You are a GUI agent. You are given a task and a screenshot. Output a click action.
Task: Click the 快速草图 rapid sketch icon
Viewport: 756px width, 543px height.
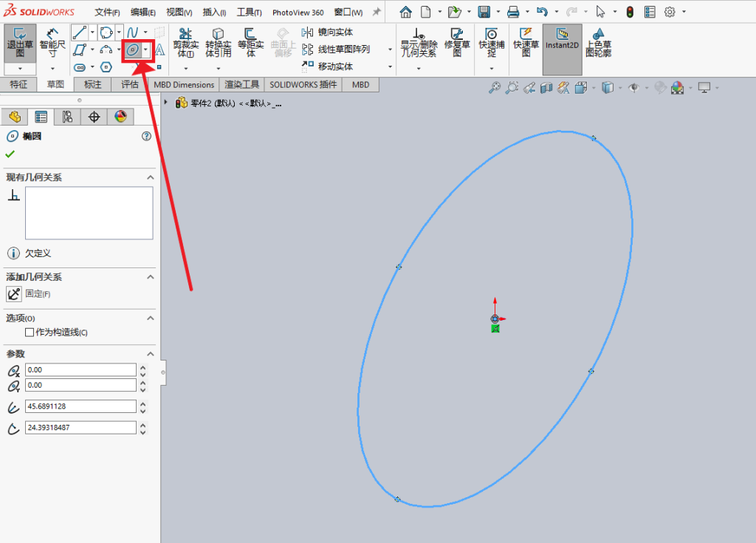526,42
